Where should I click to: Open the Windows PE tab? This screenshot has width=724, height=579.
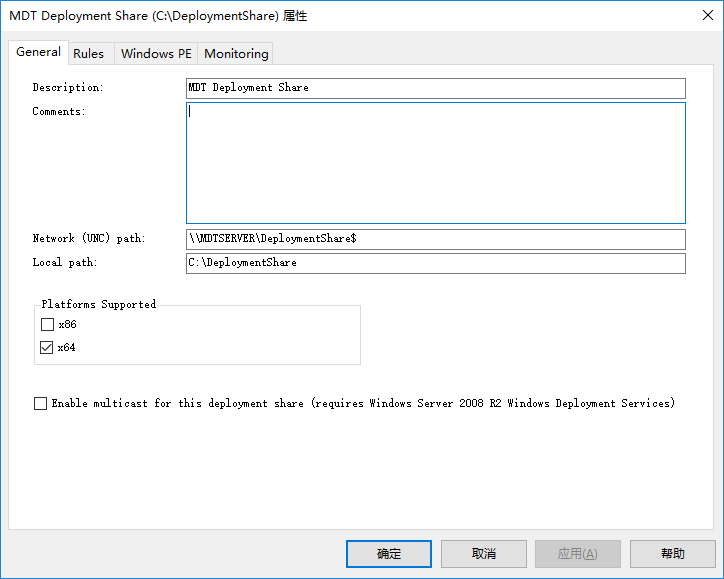tap(156, 54)
